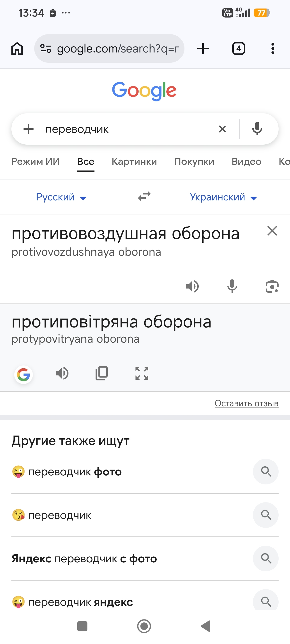Open the browser three-dot menu
The height and width of the screenshot is (644, 290).
pos(273,48)
